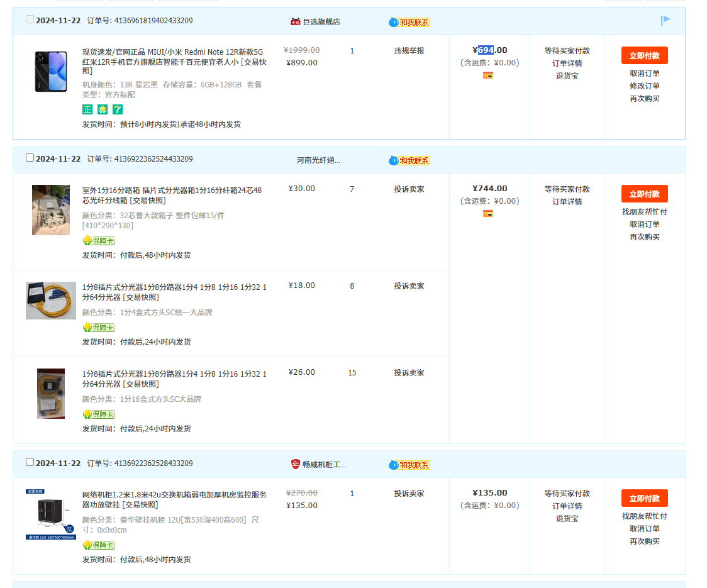Click the flag icon on the first order
Image resolution: width=707 pixels, height=588 pixels.
tap(665, 21)
